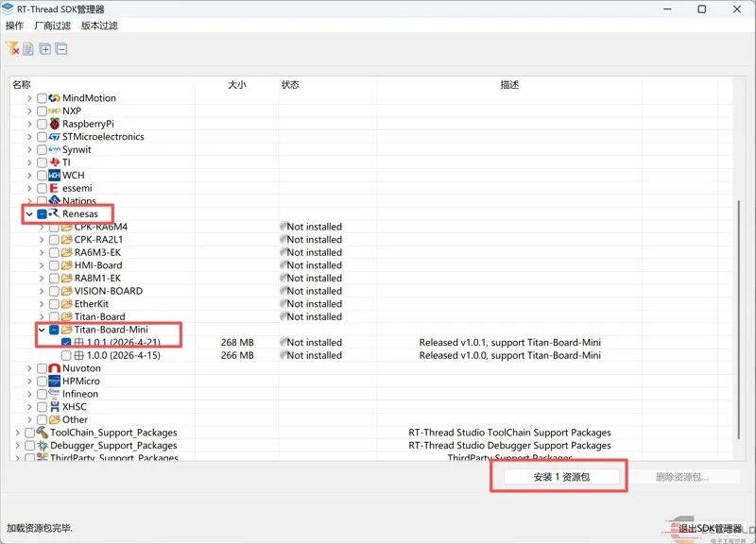Expand the EtherKit node
756x544 pixels.
pyautogui.click(x=42, y=304)
